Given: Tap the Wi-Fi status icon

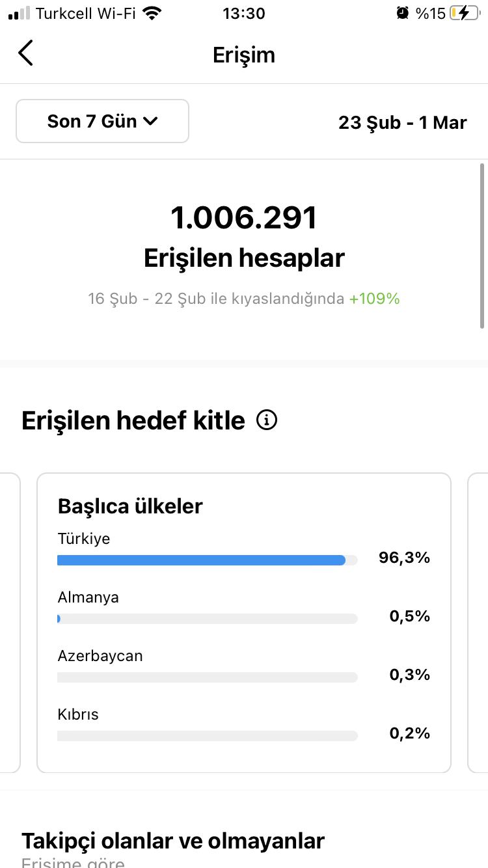Looking at the screenshot, I should tap(152, 13).
